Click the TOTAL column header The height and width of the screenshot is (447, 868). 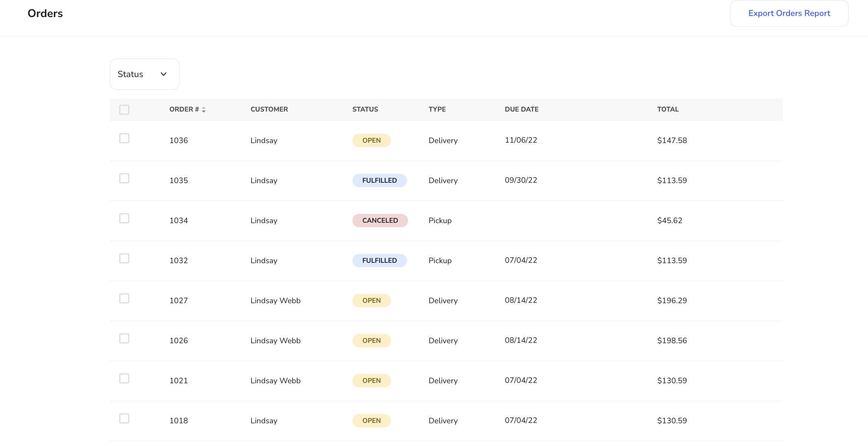(x=668, y=109)
